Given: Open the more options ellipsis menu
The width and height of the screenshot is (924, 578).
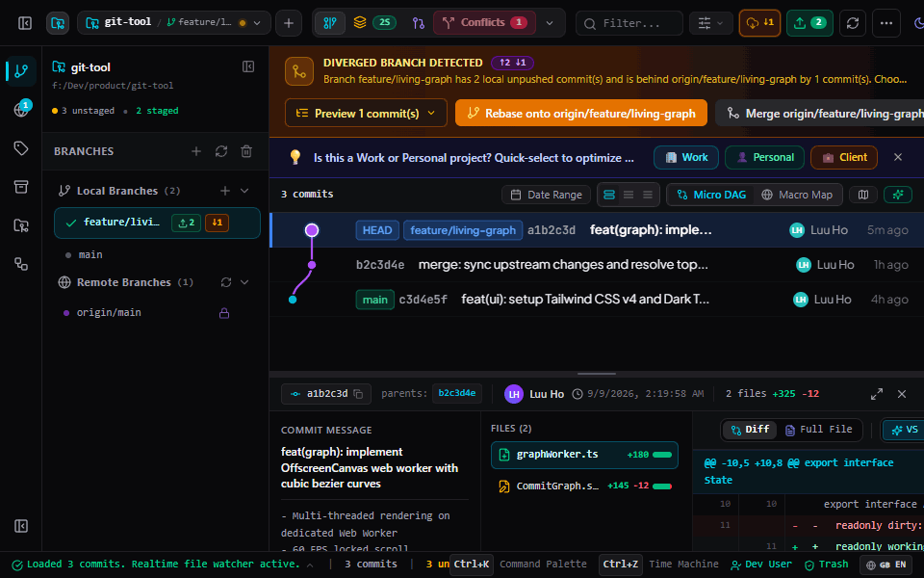Looking at the screenshot, I should pos(886,23).
